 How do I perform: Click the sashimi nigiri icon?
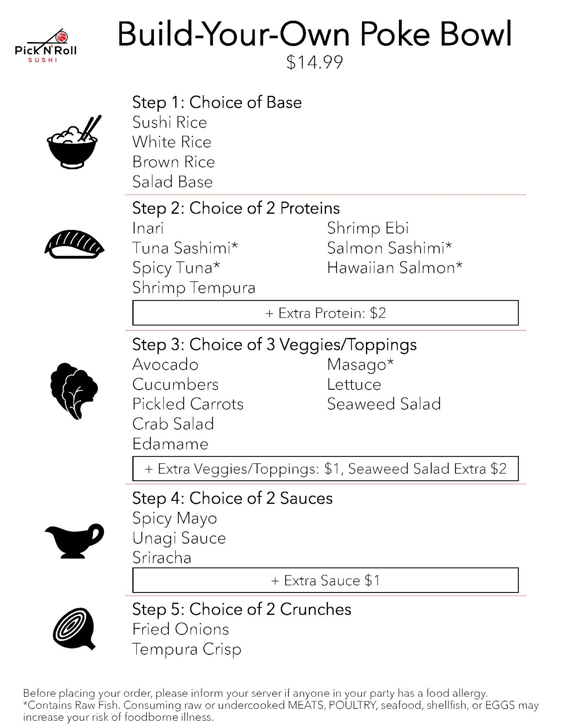(x=74, y=244)
